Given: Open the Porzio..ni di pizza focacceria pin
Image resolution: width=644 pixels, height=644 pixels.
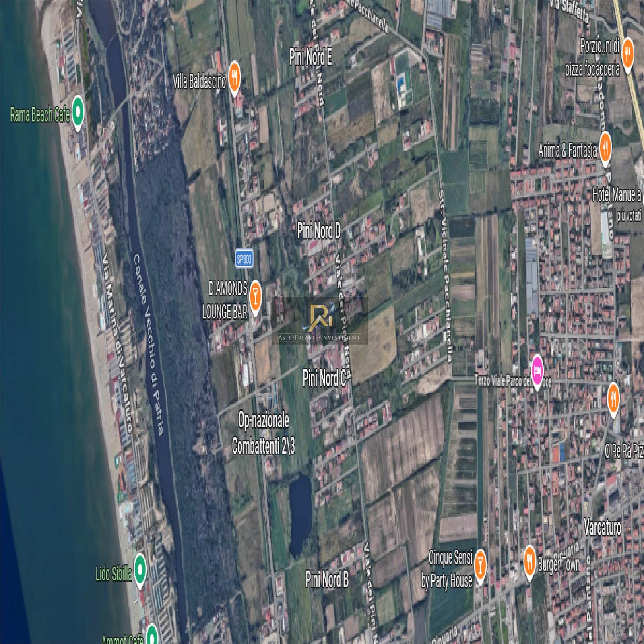Looking at the screenshot, I should point(627,53).
